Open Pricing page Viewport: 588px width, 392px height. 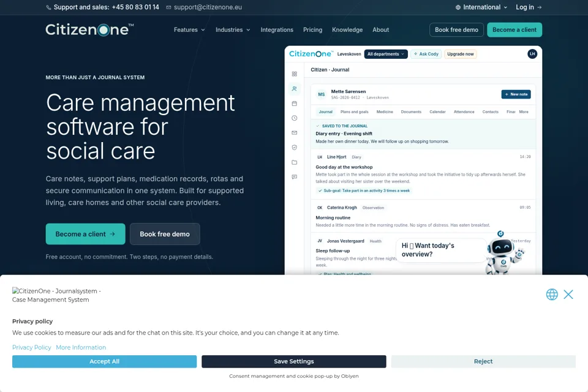tap(312, 29)
